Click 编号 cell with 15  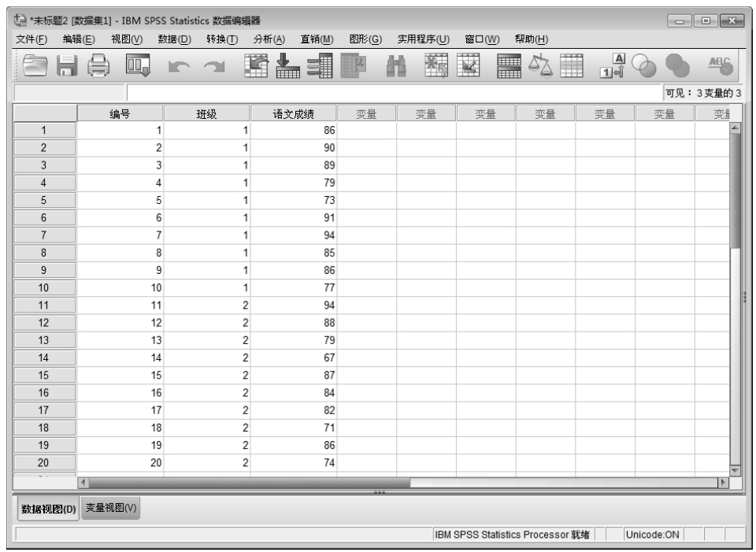click(x=120, y=376)
